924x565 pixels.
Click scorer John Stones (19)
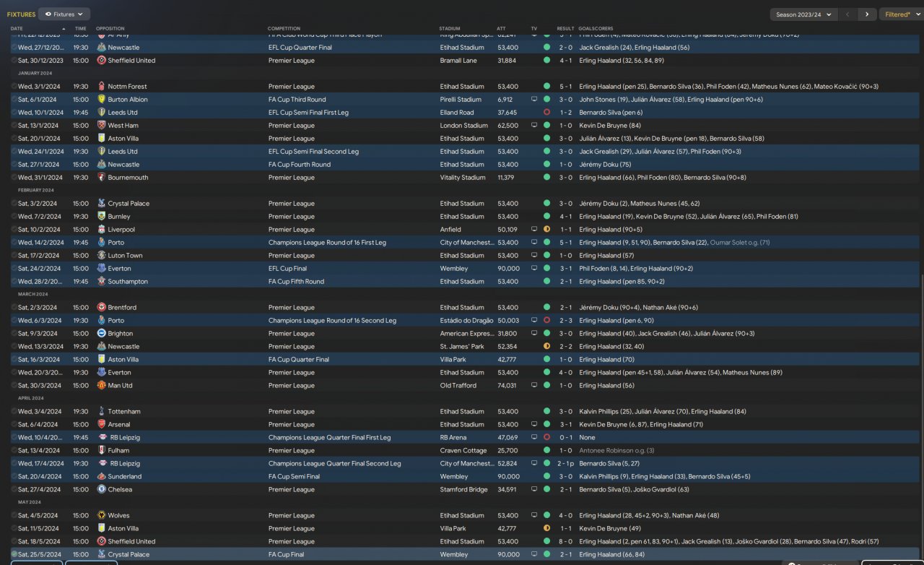coord(603,100)
